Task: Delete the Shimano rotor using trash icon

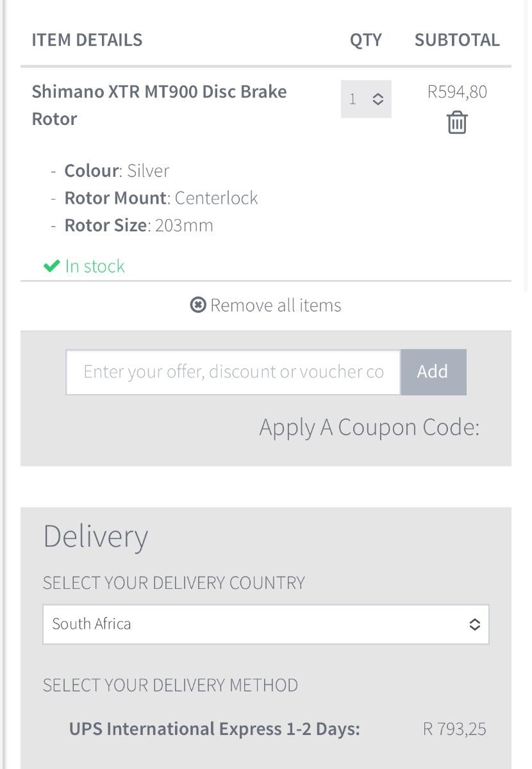Action: [457, 122]
